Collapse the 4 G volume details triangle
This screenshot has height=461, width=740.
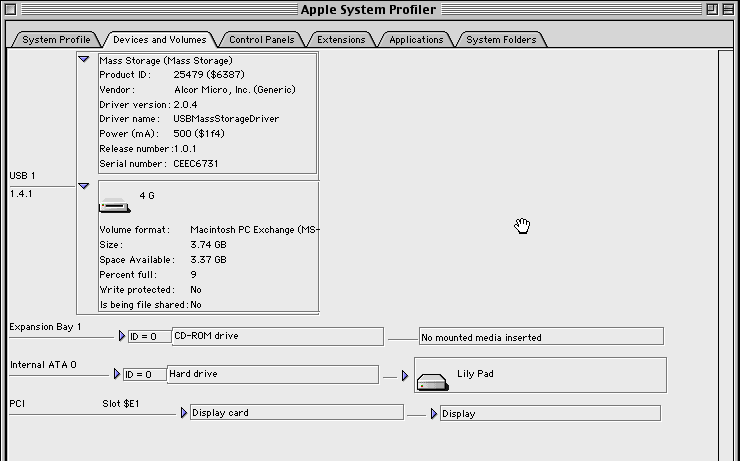click(x=84, y=186)
